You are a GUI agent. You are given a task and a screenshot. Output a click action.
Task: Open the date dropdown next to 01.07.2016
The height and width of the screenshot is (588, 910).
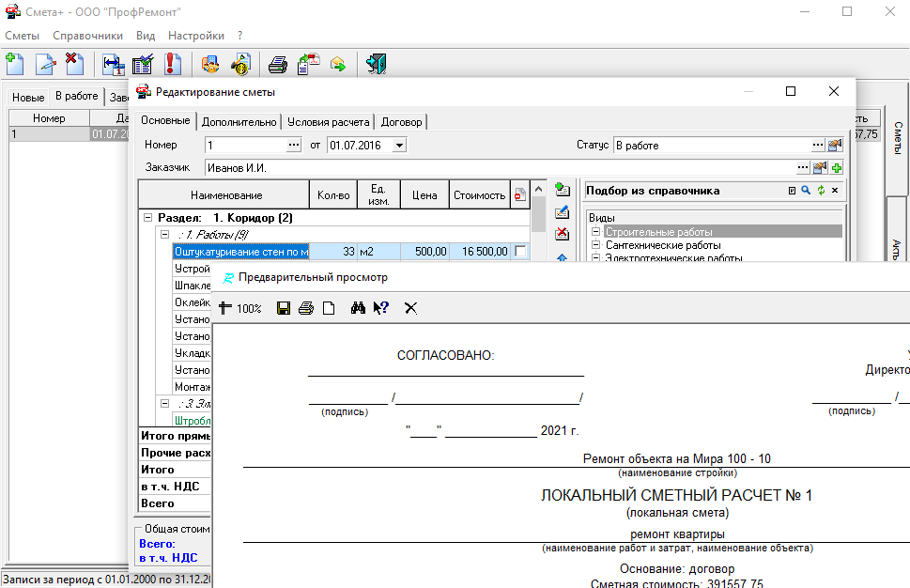coord(399,146)
